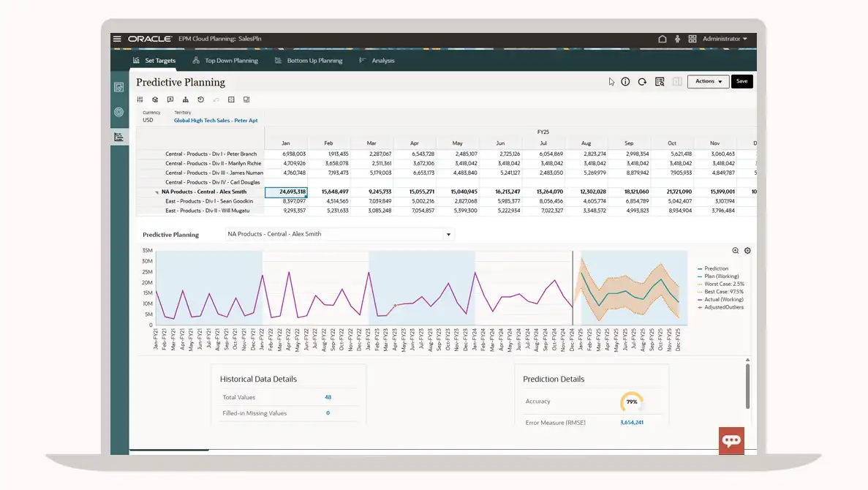Toggle Prediction series in chart legend

716,268
